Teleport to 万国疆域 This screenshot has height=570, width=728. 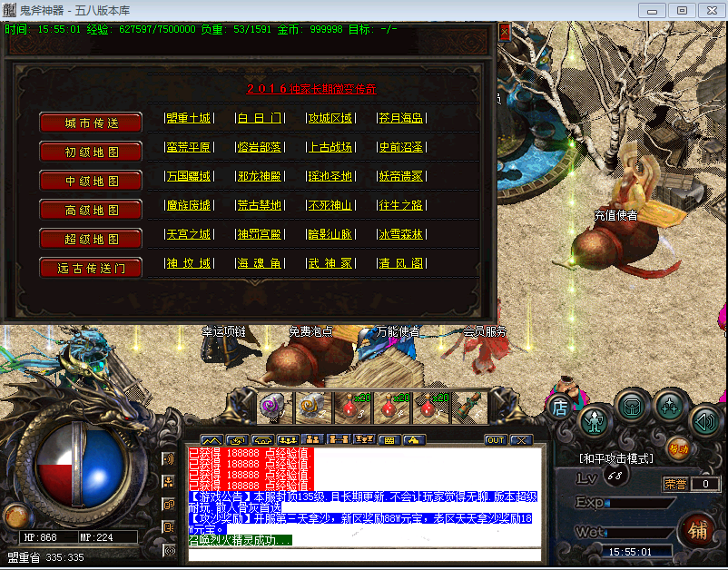click(189, 176)
